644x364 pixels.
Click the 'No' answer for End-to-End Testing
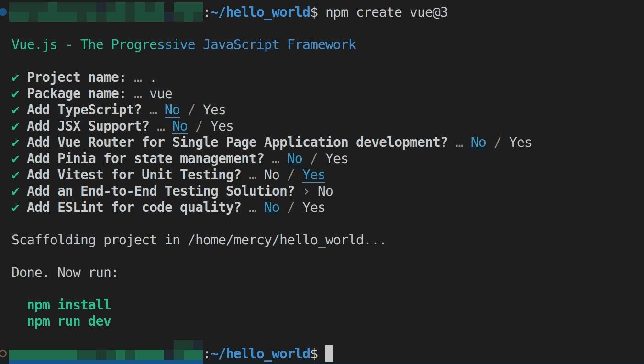[325, 191]
